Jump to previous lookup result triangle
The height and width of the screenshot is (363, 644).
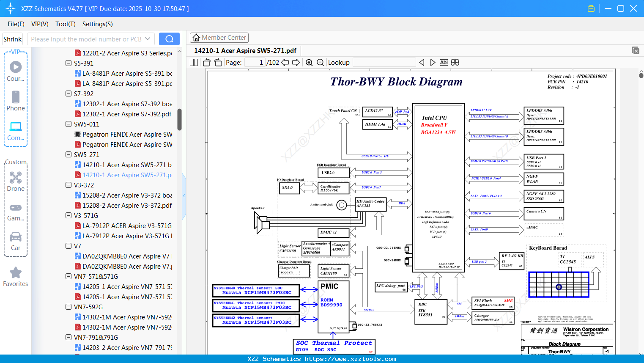tap(422, 63)
